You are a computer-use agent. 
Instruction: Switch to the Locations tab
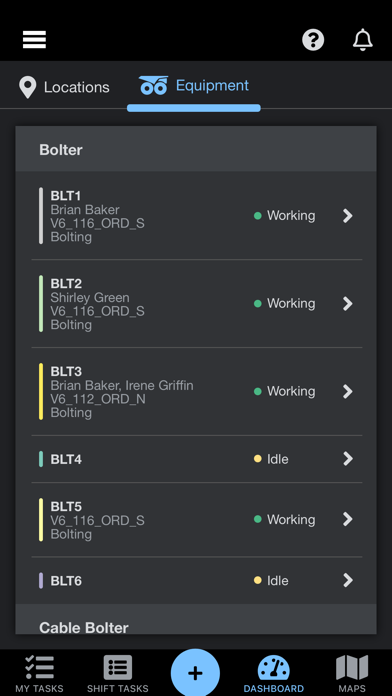(64, 87)
